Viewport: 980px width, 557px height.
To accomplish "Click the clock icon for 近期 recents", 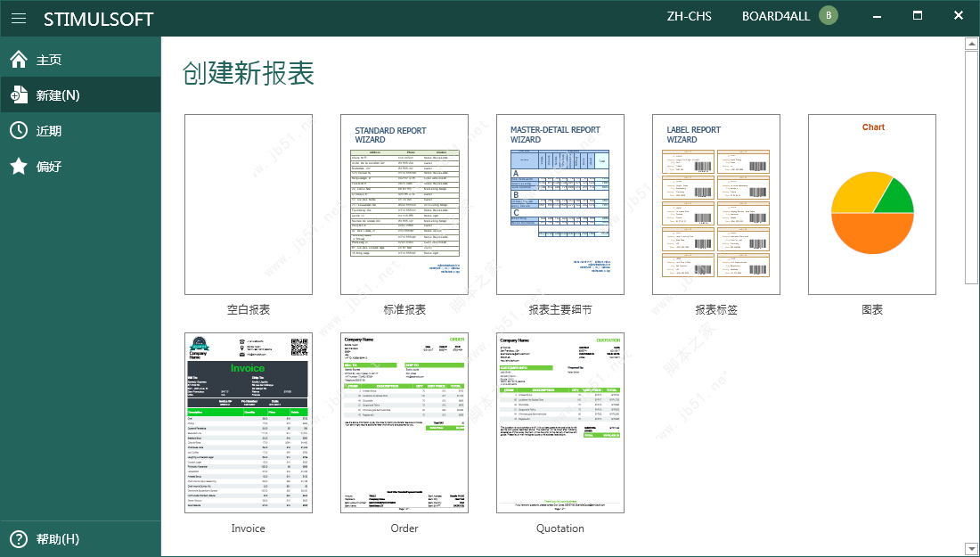I will click(18, 130).
